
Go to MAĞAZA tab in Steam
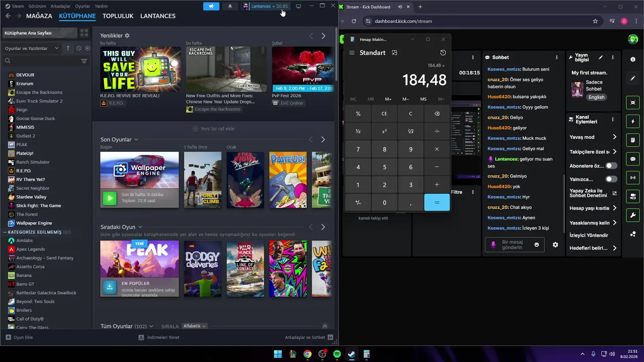tap(39, 16)
